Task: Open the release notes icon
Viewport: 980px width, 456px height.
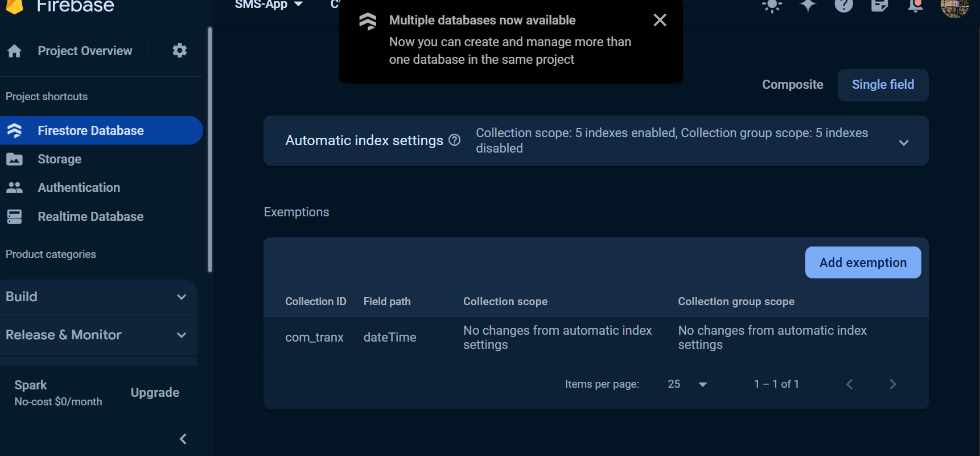Action: [879, 6]
